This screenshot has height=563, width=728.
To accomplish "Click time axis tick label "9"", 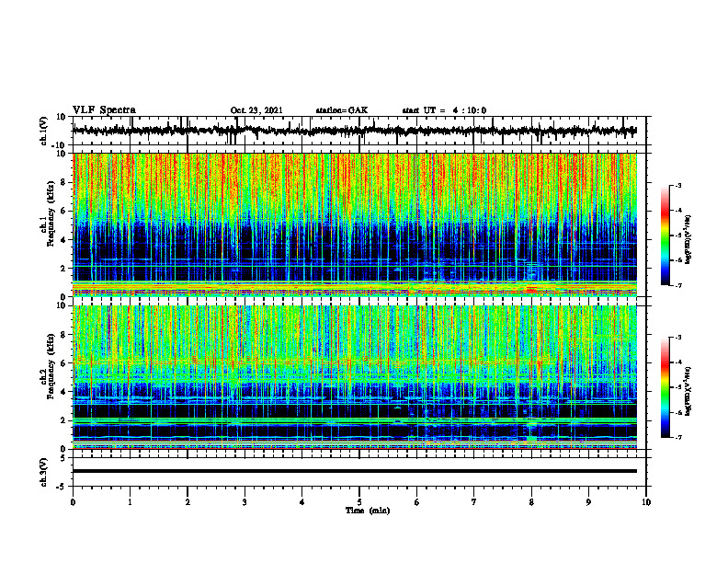I will [588, 502].
